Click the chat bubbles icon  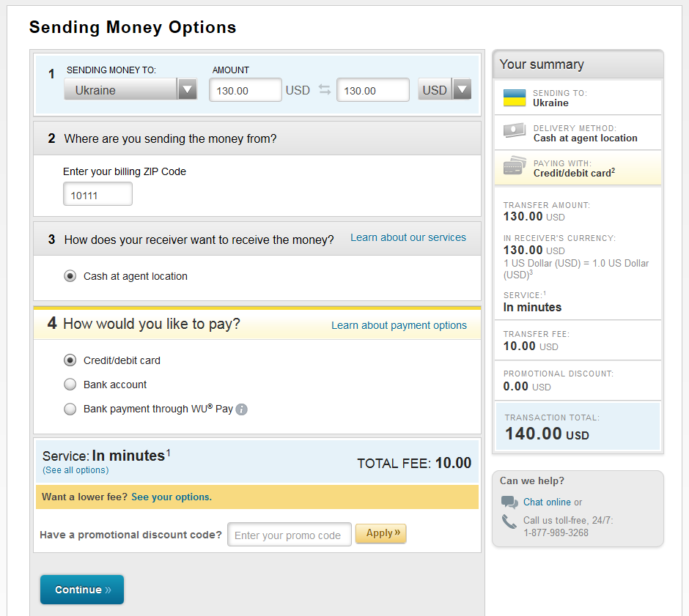coord(509,502)
